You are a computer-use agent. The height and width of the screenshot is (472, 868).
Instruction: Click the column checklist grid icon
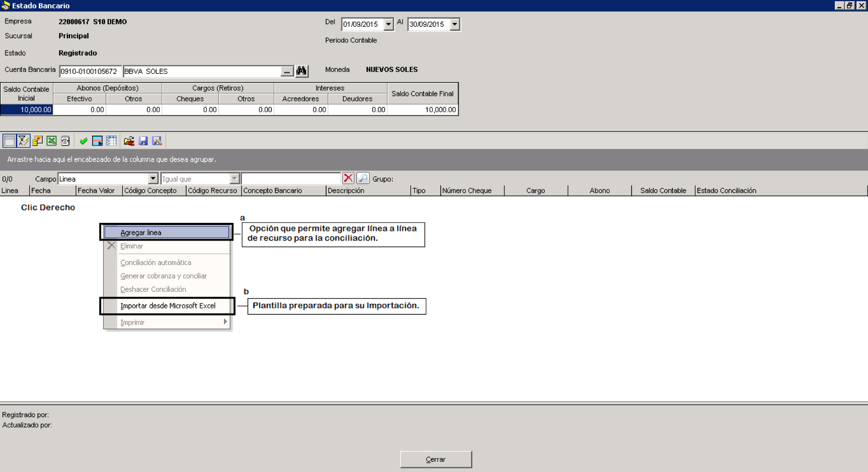click(111, 141)
